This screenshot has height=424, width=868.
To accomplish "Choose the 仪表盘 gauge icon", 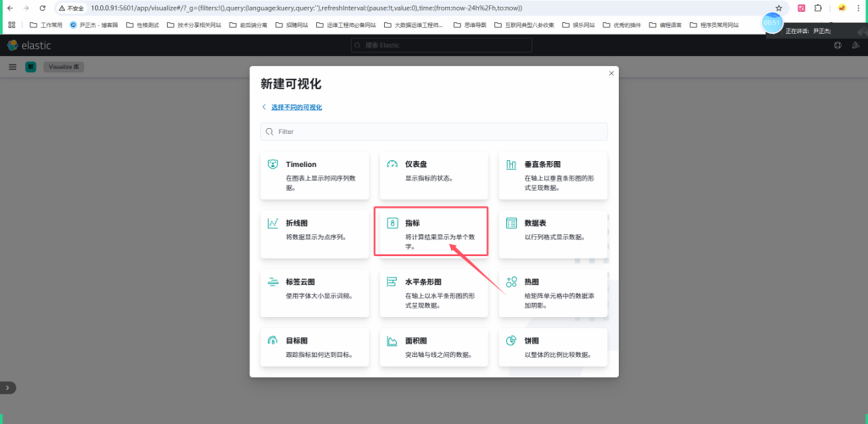I will pyautogui.click(x=392, y=164).
